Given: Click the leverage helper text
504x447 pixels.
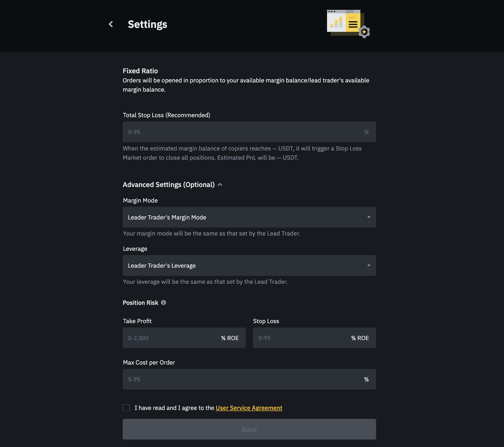Looking at the screenshot, I should 205,282.
